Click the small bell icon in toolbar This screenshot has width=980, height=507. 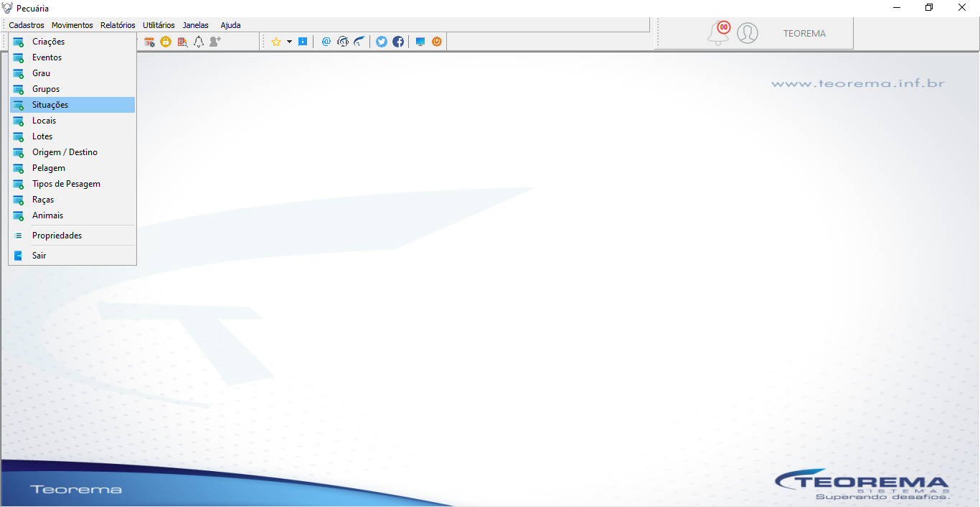[x=199, y=42]
